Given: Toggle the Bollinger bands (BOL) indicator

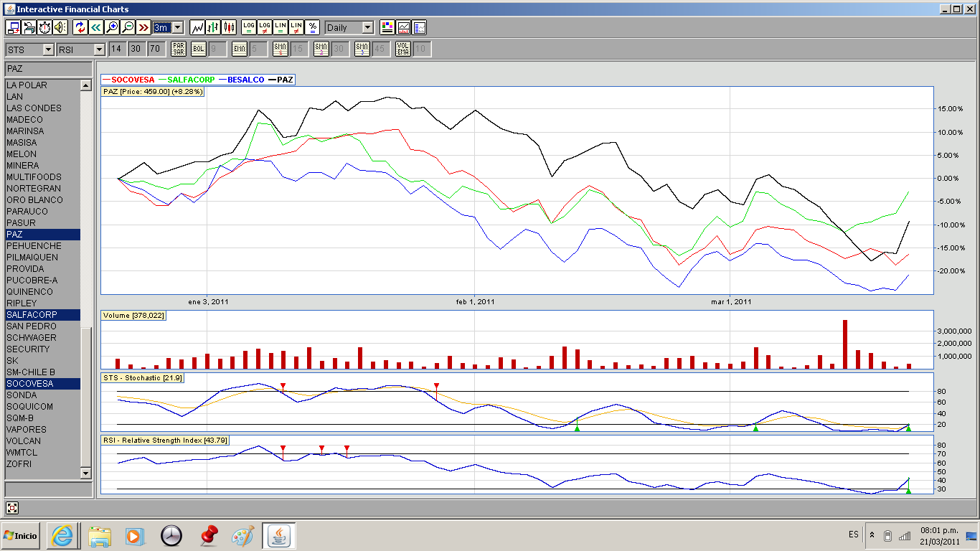Looking at the screenshot, I should pos(198,49).
